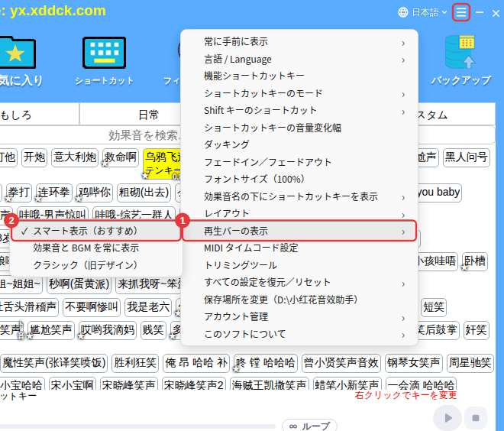This screenshot has width=504, height=431.
Task: Click the play button
Action: coord(447,418)
